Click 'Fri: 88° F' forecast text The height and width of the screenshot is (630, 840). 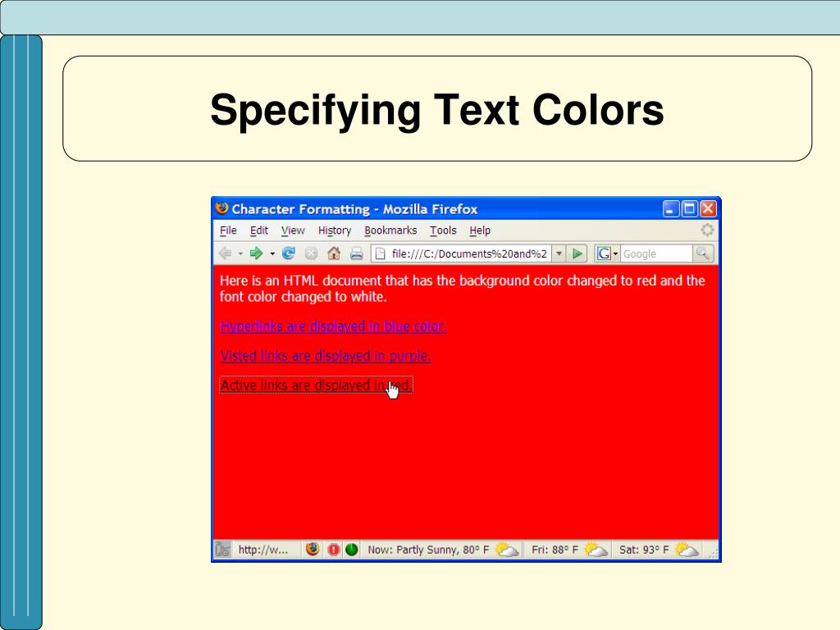pos(555,550)
